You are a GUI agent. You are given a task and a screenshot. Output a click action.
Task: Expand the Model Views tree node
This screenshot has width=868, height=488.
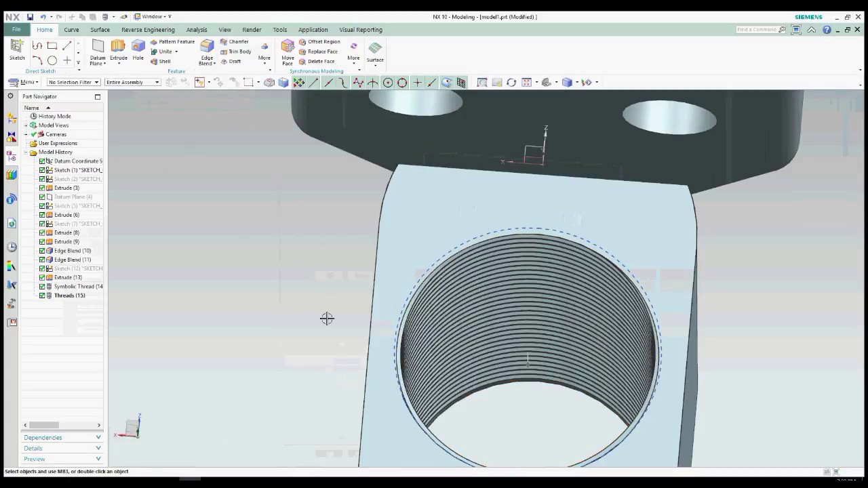(26, 125)
